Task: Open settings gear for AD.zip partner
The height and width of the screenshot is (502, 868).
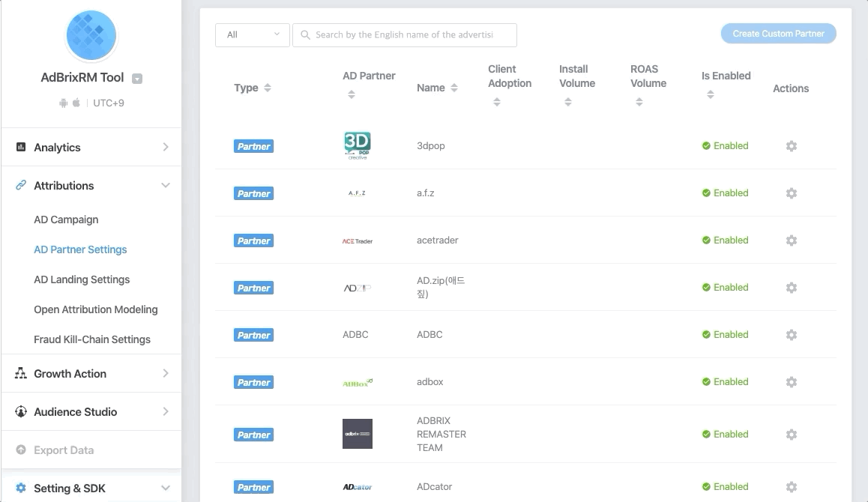Action: tap(791, 288)
